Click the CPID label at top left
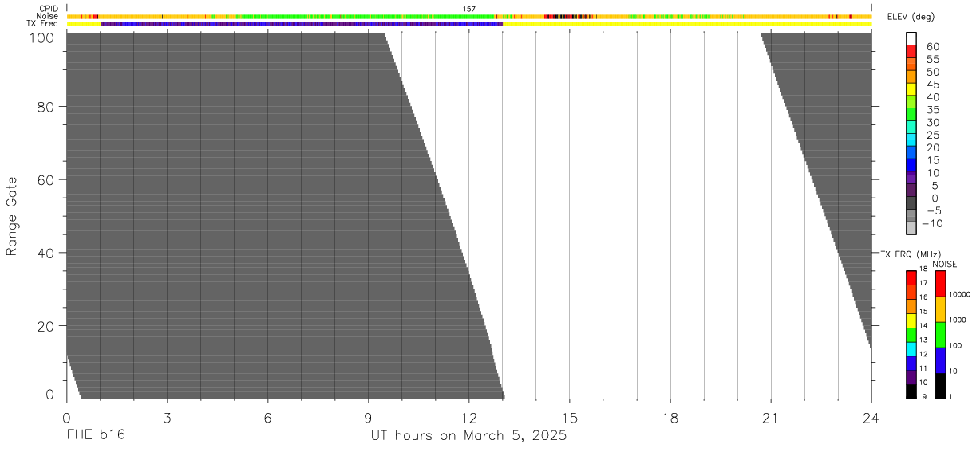 pyautogui.click(x=49, y=9)
